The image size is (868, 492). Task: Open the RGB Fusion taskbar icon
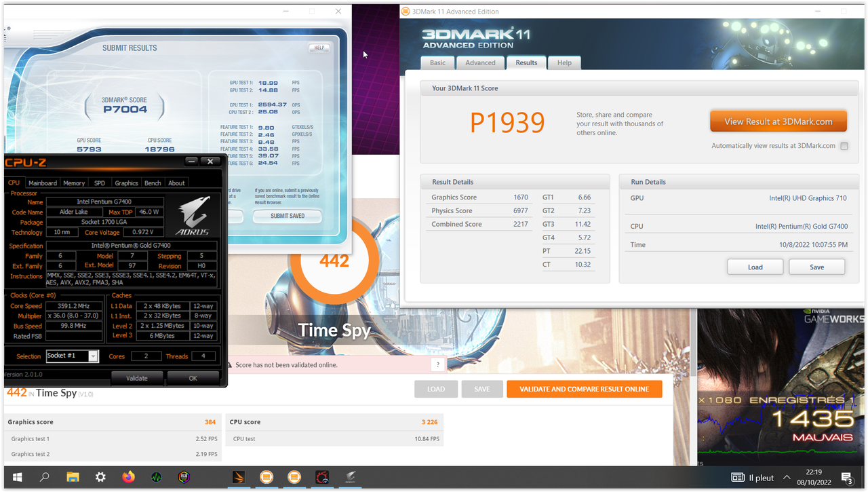tap(184, 477)
